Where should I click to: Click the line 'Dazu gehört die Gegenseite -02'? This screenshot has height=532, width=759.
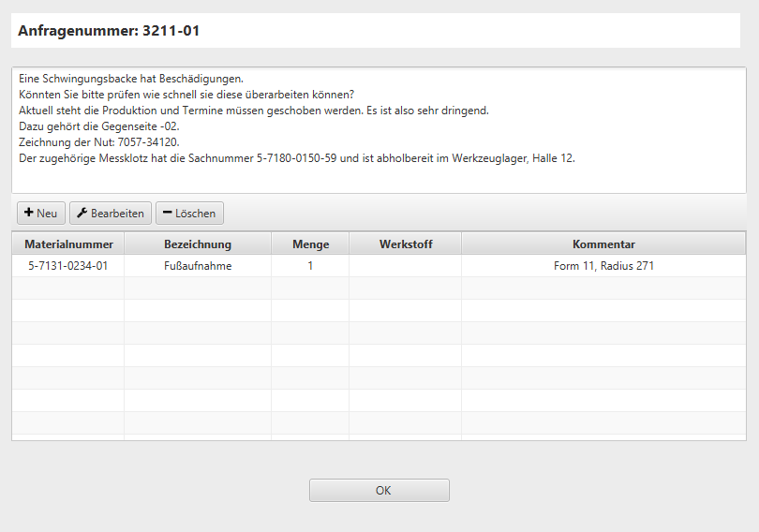pos(98,126)
